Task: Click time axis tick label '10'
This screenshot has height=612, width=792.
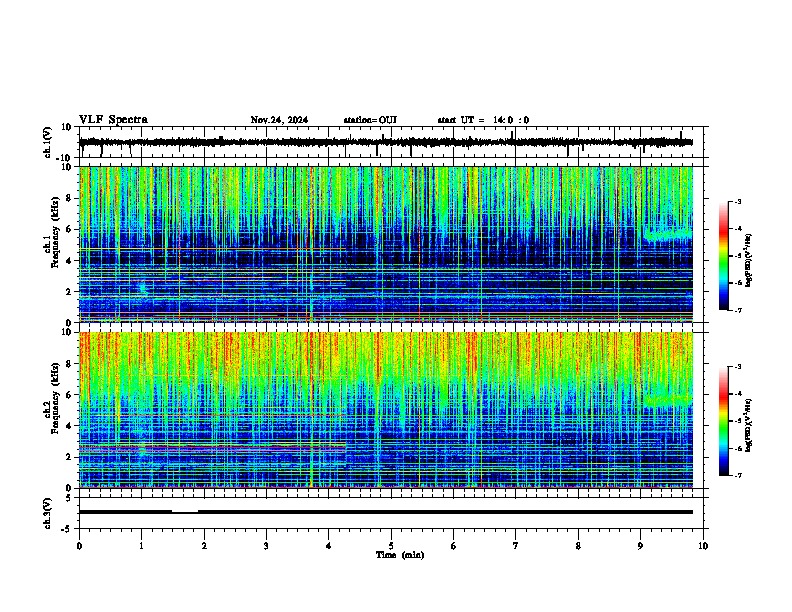Action: 703,546
